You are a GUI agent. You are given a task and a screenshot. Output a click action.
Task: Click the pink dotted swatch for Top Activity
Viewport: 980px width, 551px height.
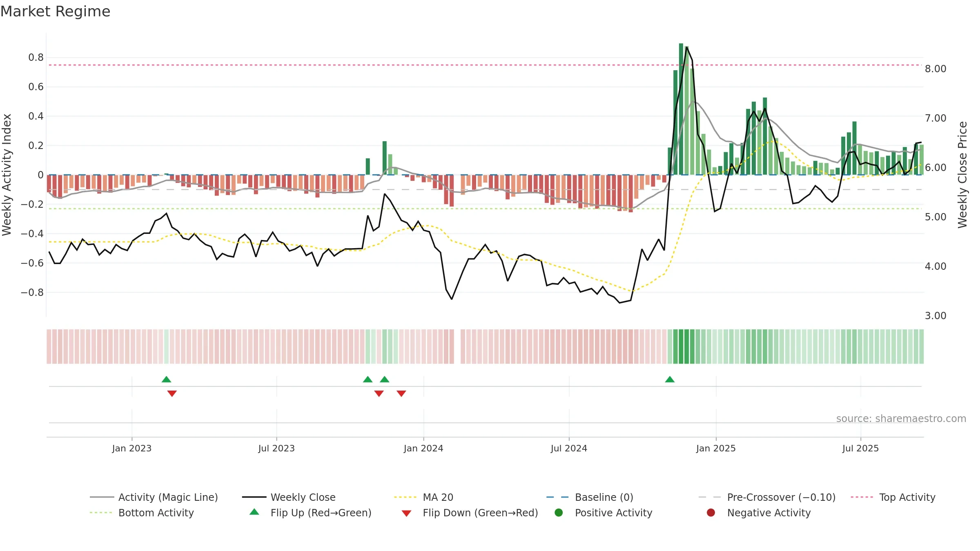[862, 497]
